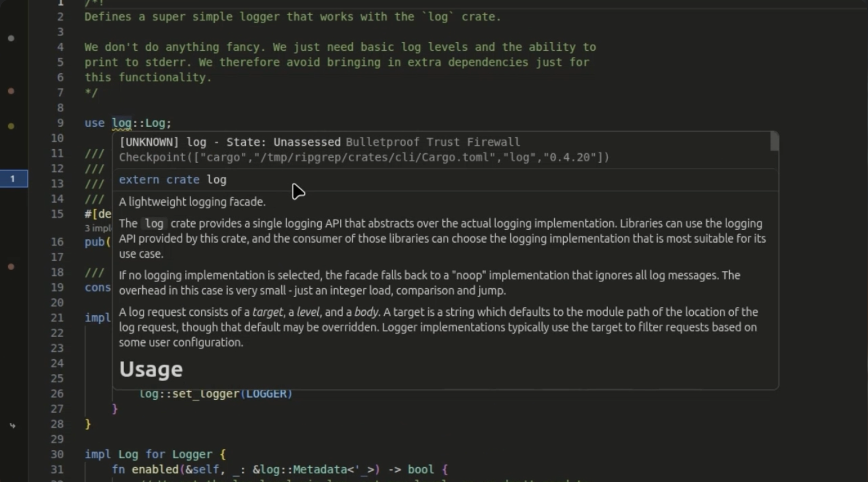
Task: Click 'functionality' in comment line 6
Action: 162,77
